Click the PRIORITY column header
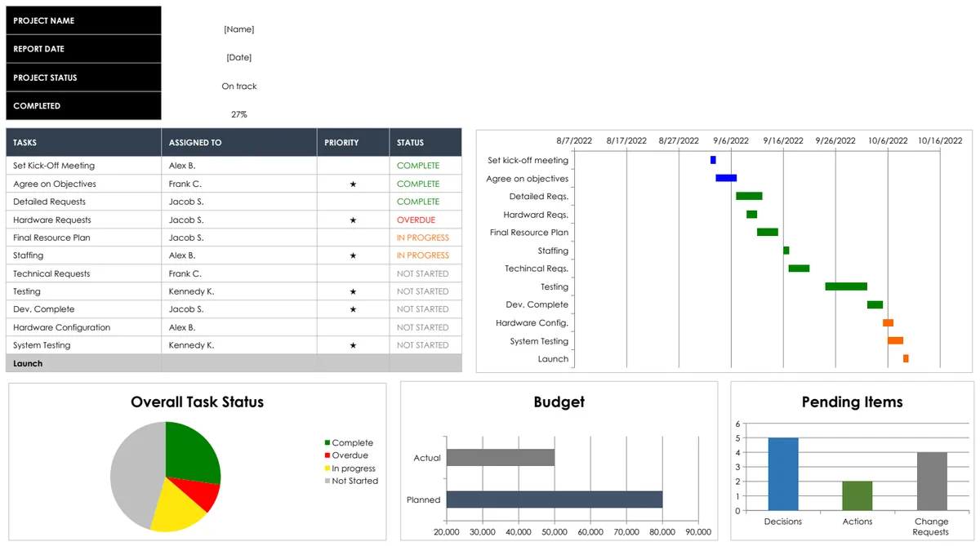The image size is (980, 546). point(353,142)
